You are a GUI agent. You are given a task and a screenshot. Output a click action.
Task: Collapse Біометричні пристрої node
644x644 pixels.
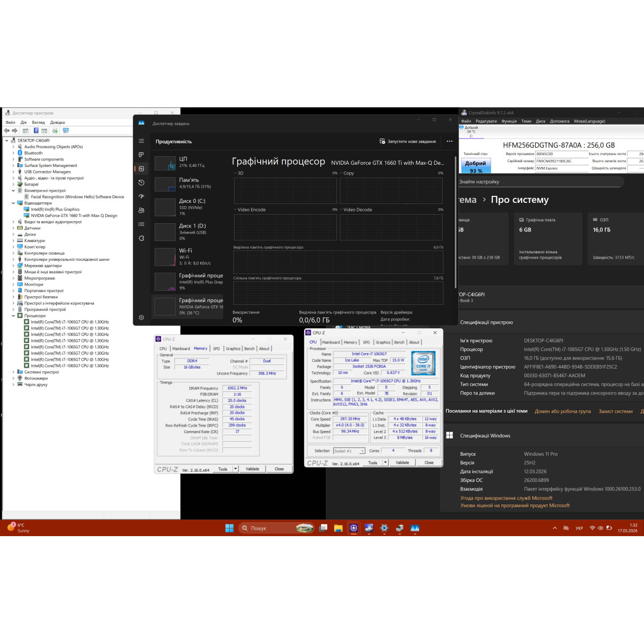point(13,191)
